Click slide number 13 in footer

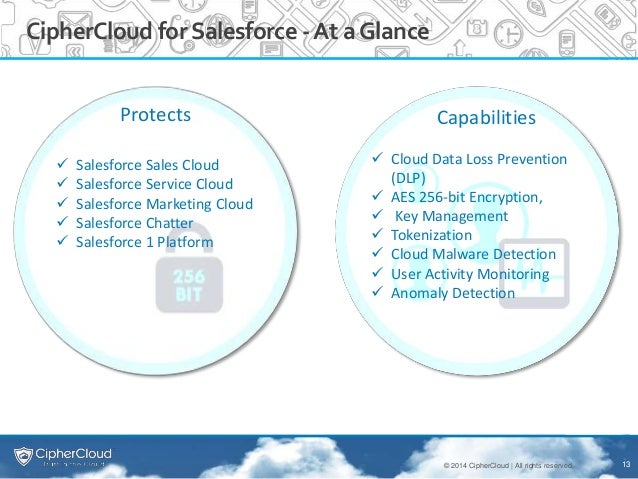pyautogui.click(x=626, y=464)
